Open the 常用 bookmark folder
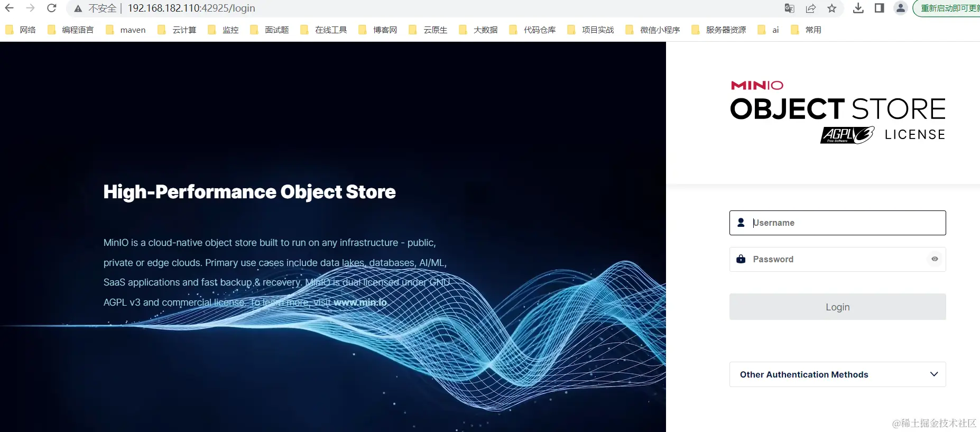The image size is (980, 432). tap(806, 30)
